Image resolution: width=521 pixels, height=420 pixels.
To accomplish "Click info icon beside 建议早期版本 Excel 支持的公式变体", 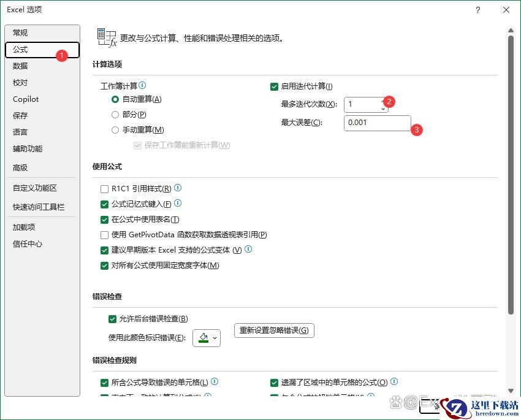I will [x=248, y=250].
